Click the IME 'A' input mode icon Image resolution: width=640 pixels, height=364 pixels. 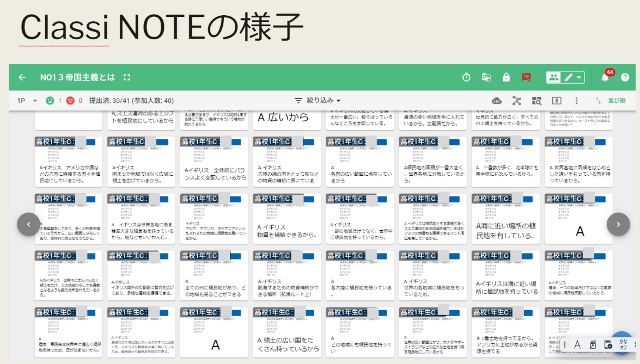577,344
